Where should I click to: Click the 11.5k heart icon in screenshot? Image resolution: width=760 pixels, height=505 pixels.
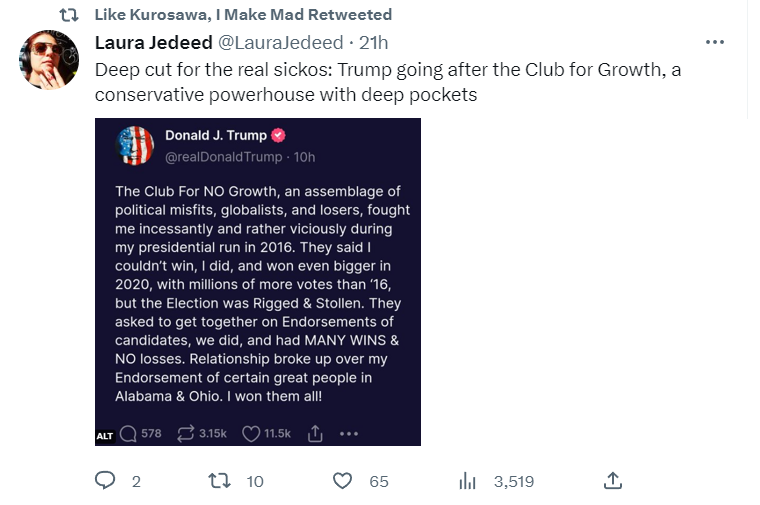click(251, 434)
